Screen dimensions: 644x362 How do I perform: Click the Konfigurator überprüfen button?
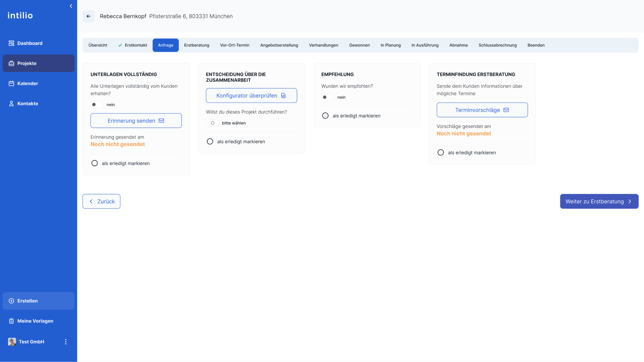coord(252,95)
